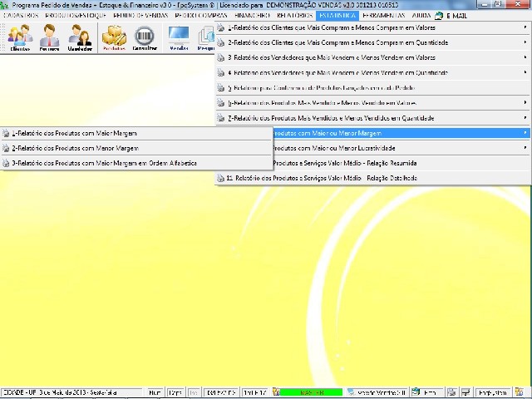Viewport: 532px width, 399px height.
Task: Click the E-MAIL icon in menu bar
Action: click(451, 16)
